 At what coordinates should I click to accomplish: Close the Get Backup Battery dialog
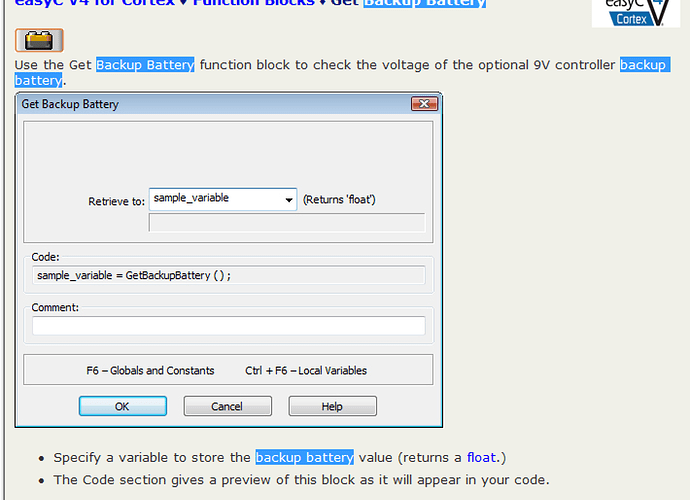click(x=424, y=104)
